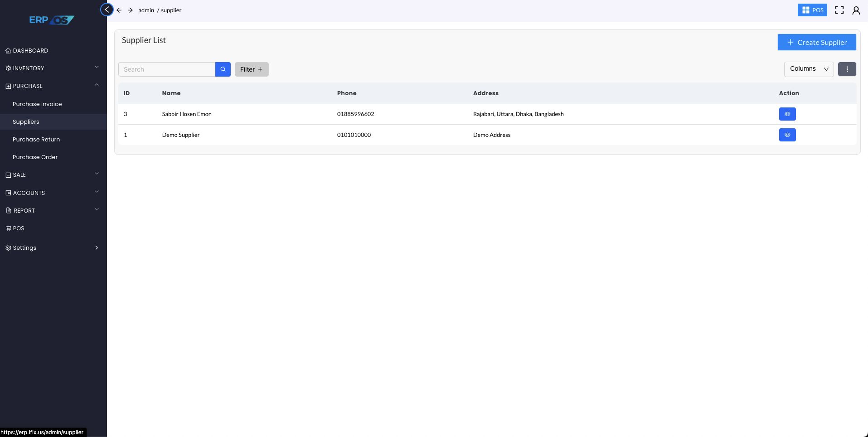View Demo Supplier using eye icon

pyautogui.click(x=787, y=135)
